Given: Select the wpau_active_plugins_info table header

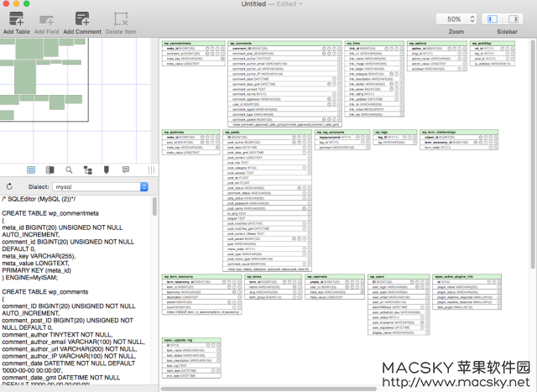Looking at the screenshot, I should pos(467,276).
